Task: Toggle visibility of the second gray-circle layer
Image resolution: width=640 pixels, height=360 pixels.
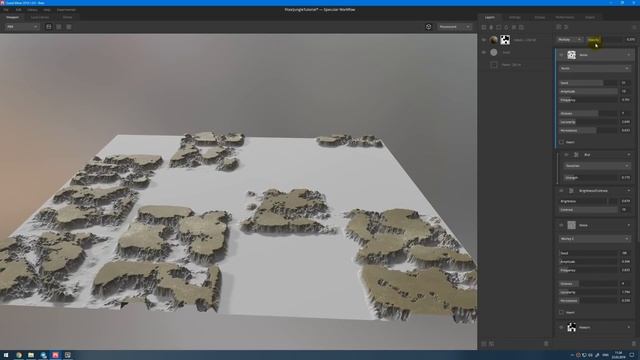Action: [x=484, y=52]
